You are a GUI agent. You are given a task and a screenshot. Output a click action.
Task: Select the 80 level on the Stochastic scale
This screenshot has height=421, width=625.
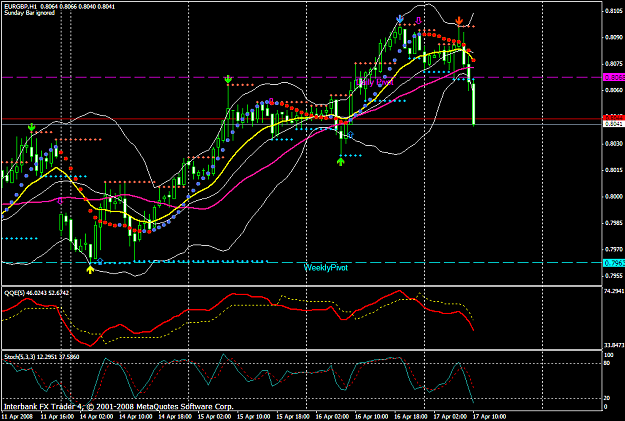tap(607, 363)
